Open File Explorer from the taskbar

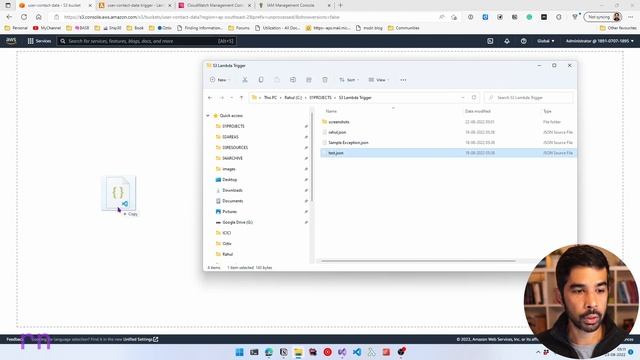pyautogui.click(x=298, y=352)
